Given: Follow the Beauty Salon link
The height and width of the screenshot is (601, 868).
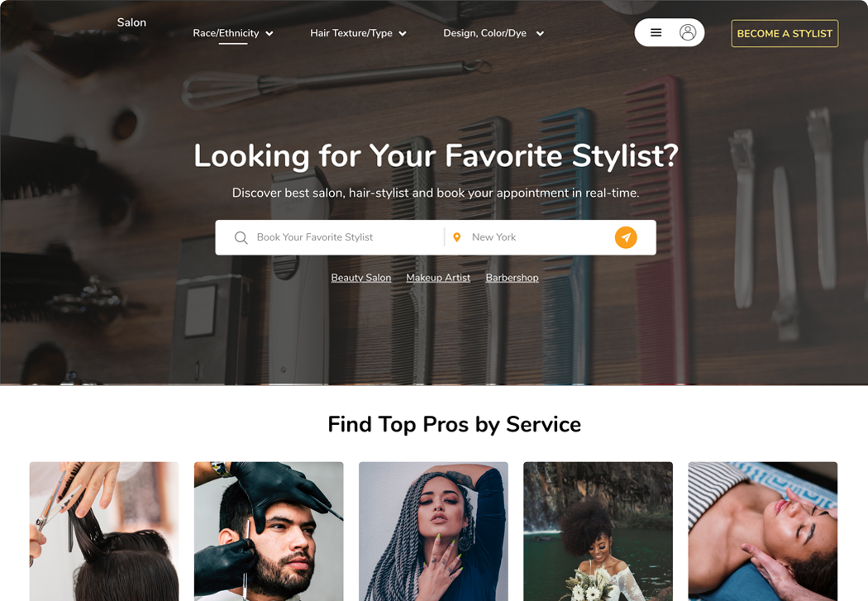Looking at the screenshot, I should click(361, 278).
